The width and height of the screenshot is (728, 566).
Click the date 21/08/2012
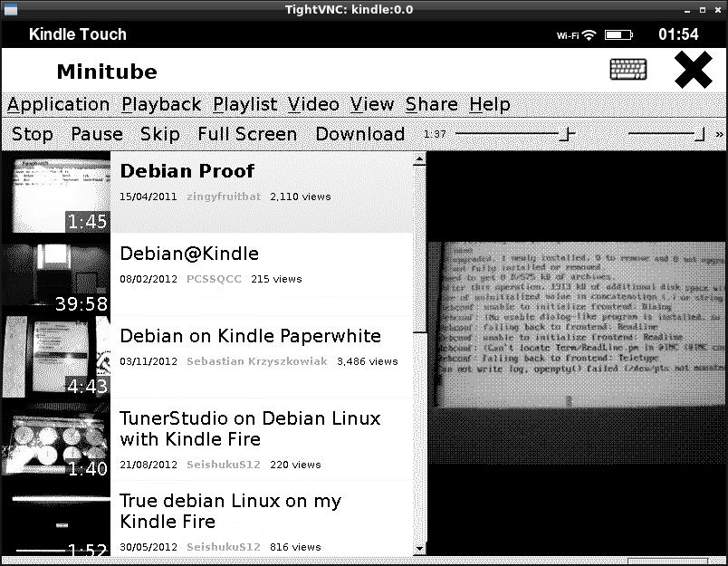click(x=148, y=465)
